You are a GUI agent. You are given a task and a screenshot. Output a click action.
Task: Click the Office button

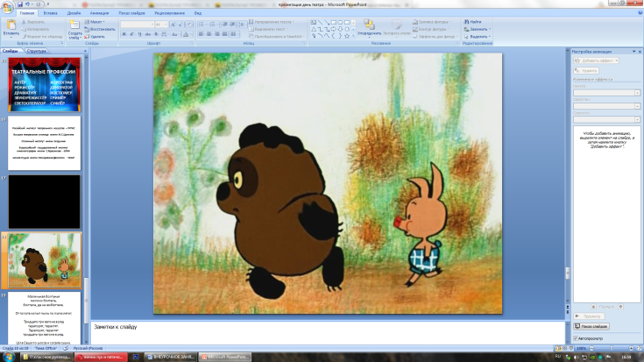pyautogui.click(x=9, y=7)
